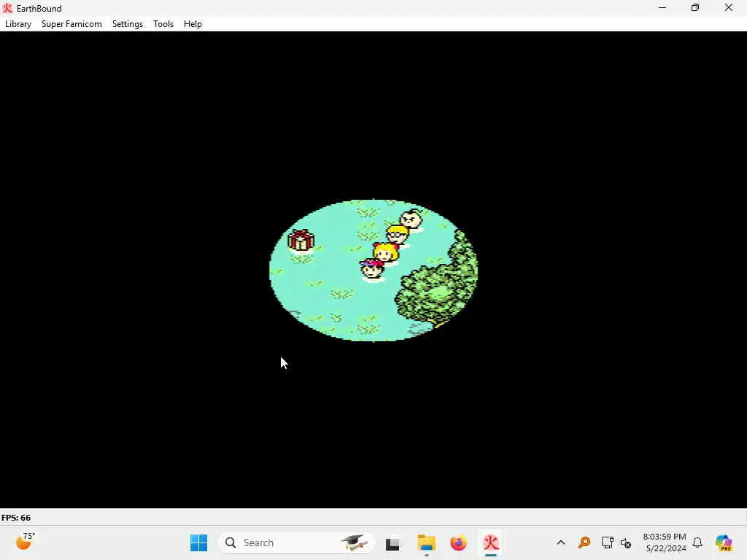Click the muted volume tray icon
Image resolution: width=747 pixels, height=560 pixels.
pos(626,542)
